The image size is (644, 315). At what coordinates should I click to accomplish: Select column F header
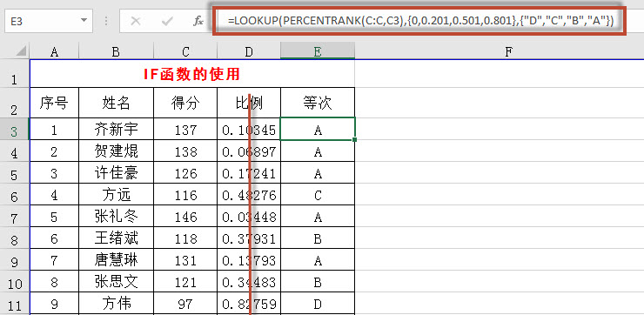[508, 51]
